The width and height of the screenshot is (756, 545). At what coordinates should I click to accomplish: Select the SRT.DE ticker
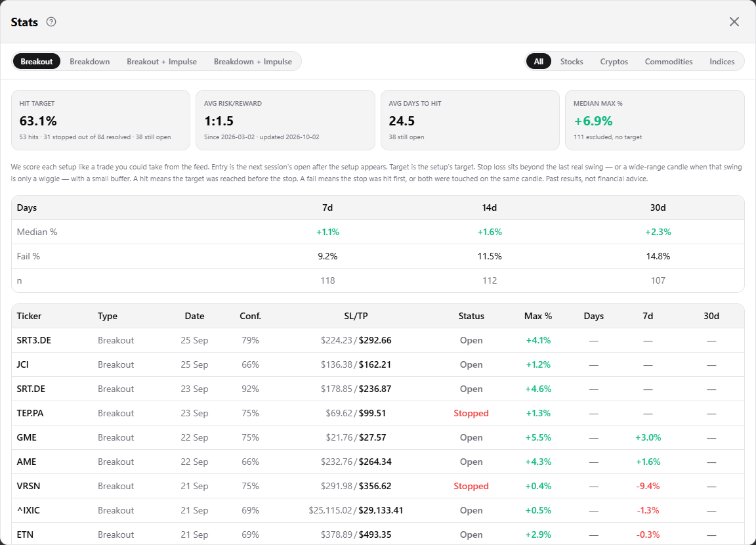(31, 389)
